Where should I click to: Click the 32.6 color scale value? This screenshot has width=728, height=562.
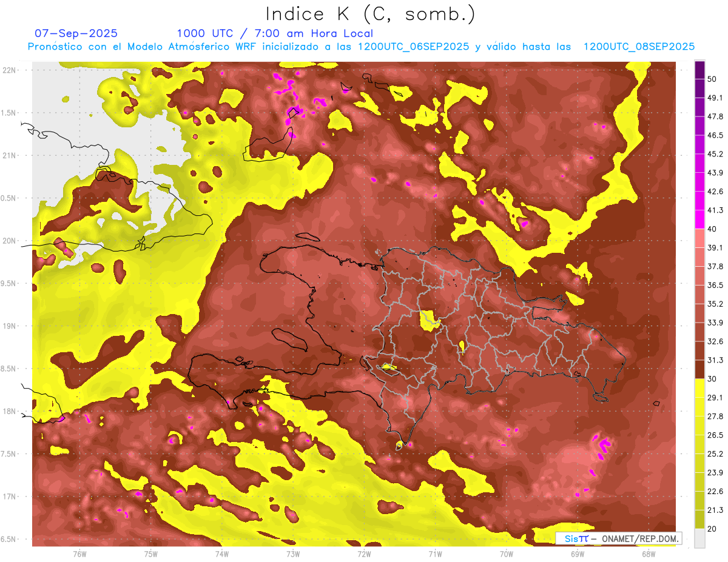(715, 341)
